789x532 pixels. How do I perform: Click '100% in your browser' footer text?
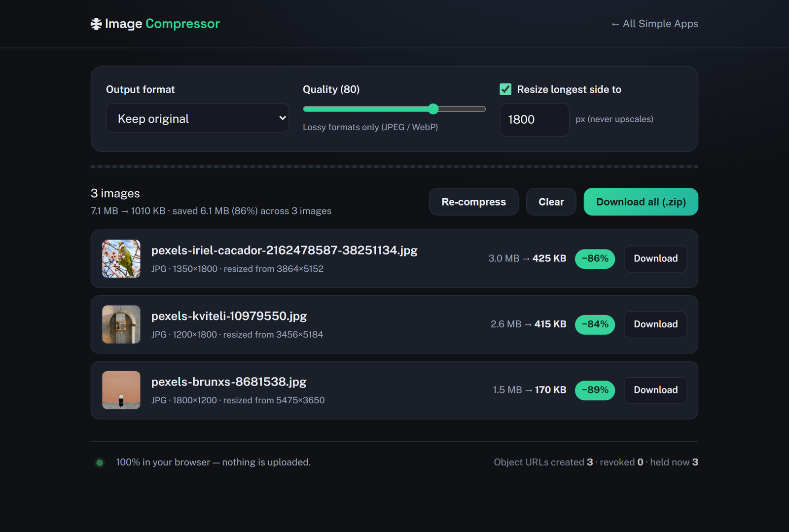point(213,462)
